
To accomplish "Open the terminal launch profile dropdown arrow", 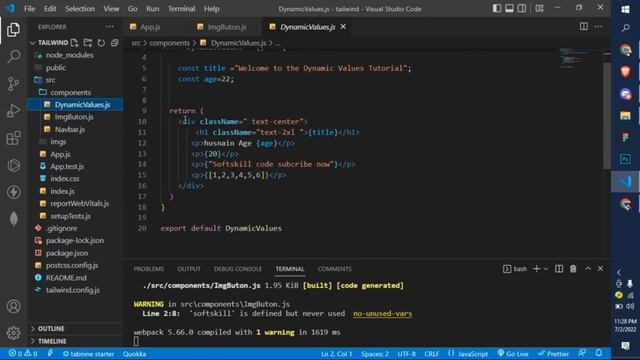I will point(546,269).
